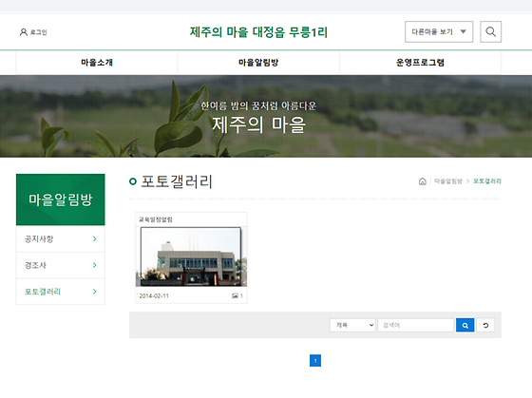Click the user login icon
532x398 pixels.
(x=24, y=32)
